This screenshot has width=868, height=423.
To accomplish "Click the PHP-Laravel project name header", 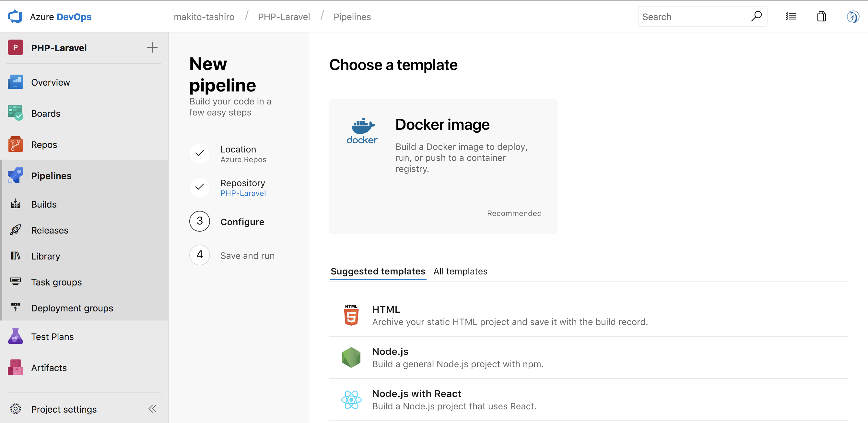I will tap(59, 48).
